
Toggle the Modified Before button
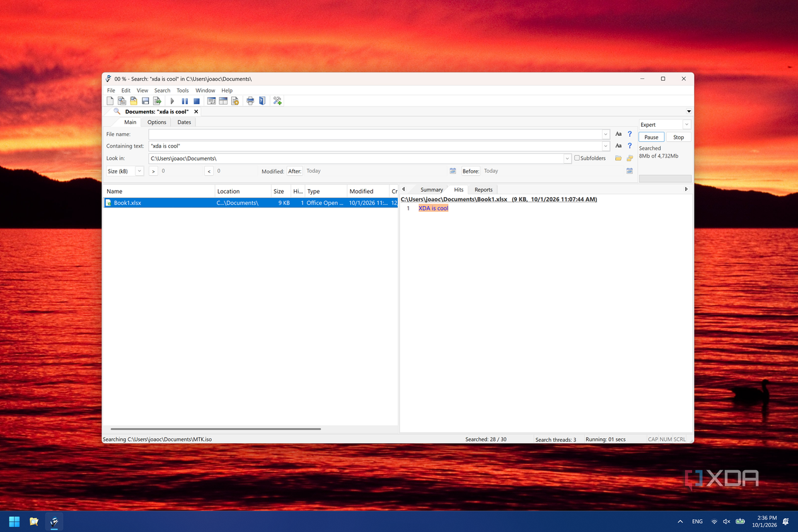pyautogui.click(x=471, y=171)
